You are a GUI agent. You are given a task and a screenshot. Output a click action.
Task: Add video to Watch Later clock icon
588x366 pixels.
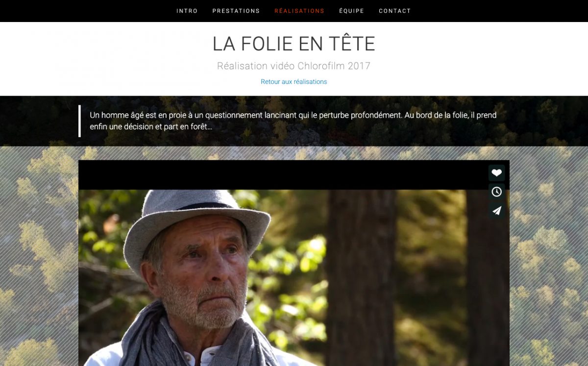[x=496, y=192]
